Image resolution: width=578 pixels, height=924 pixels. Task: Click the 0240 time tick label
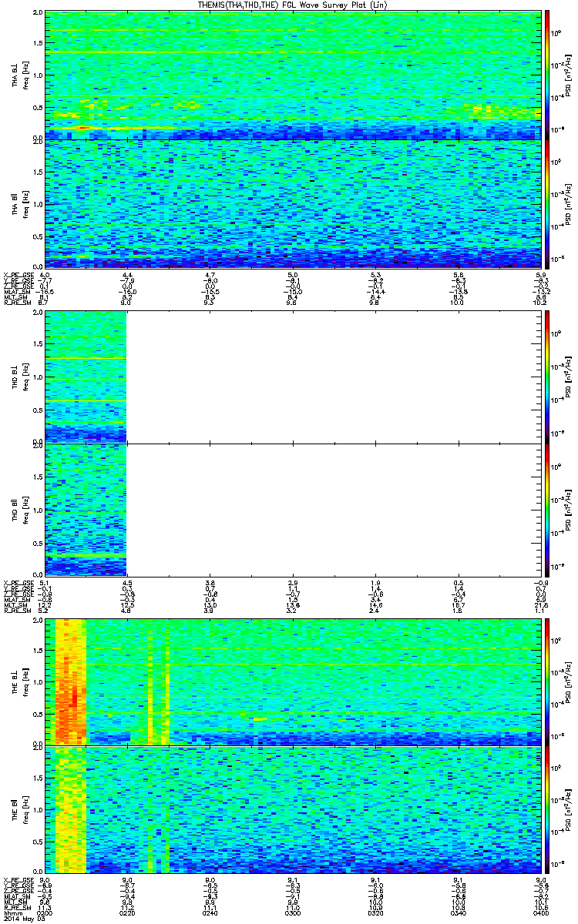click(x=210, y=913)
